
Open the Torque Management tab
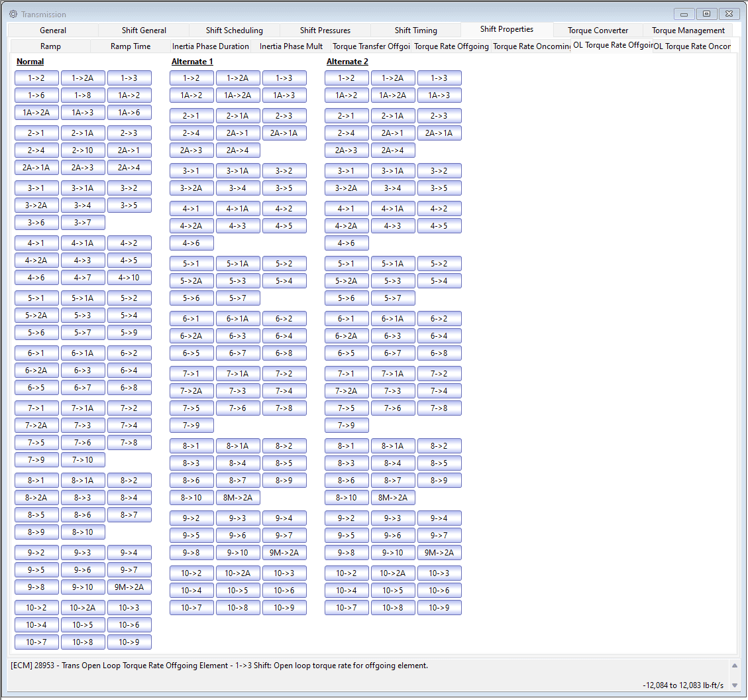(688, 30)
